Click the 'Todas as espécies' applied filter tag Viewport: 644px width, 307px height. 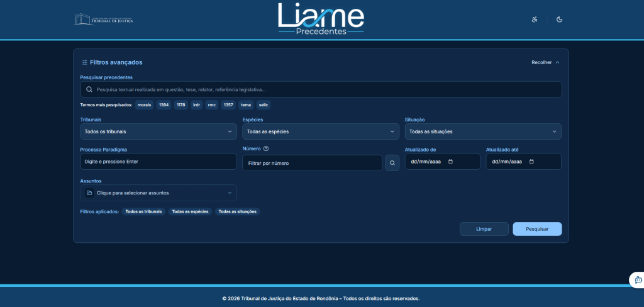[190, 211]
